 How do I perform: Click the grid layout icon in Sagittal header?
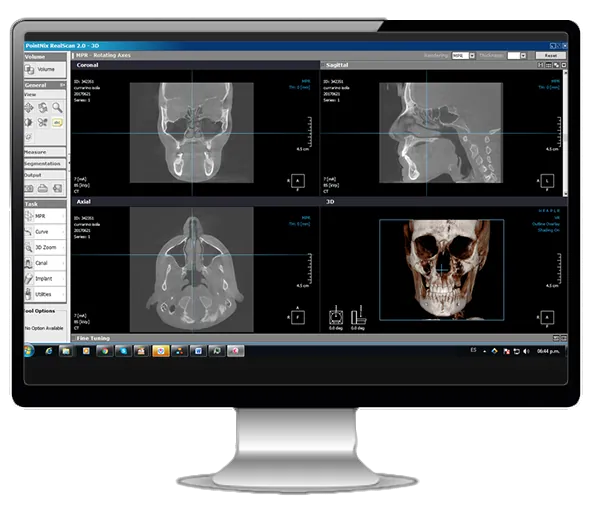click(548, 65)
